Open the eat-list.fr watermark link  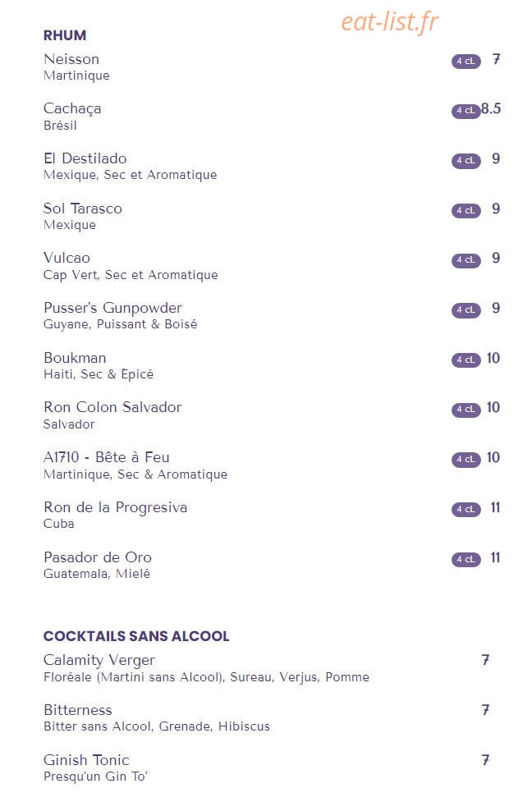tap(390, 22)
